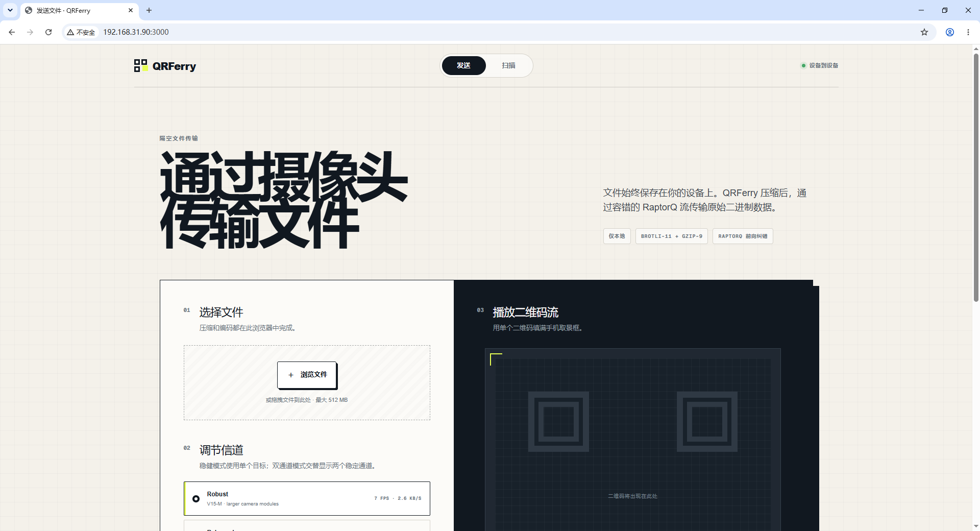Click the 用单个二维码填满手机取景框 description
Image resolution: width=980 pixels, height=531 pixels.
(538, 328)
